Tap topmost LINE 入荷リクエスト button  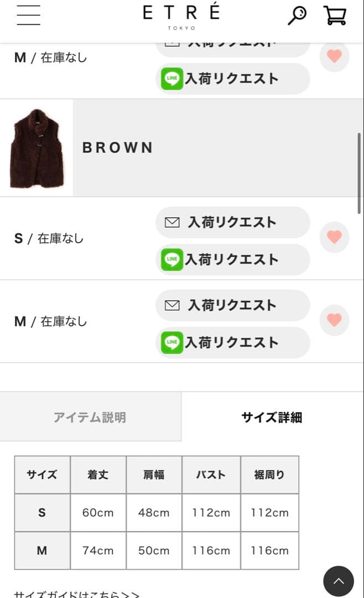(x=232, y=79)
